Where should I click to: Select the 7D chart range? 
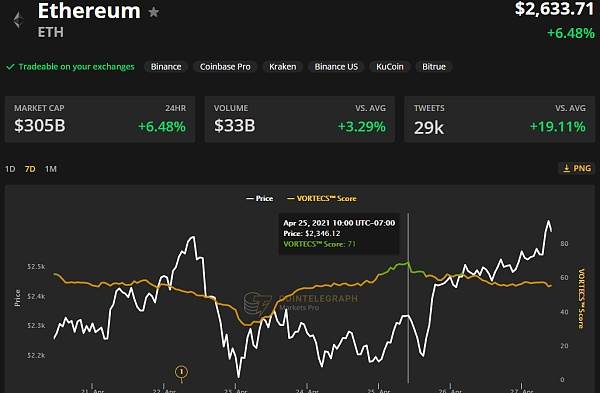point(30,169)
